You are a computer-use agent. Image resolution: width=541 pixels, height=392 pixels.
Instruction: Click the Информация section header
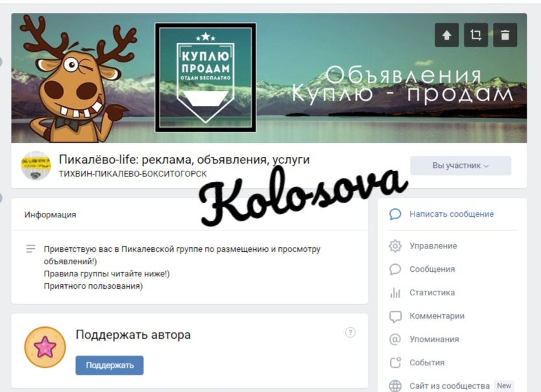pos(50,215)
